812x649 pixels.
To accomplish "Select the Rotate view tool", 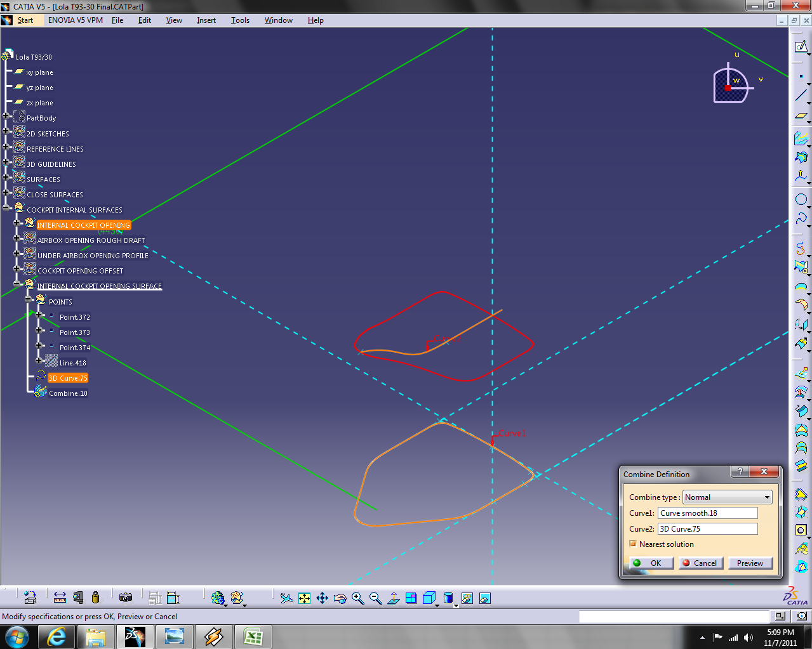I will [x=340, y=598].
